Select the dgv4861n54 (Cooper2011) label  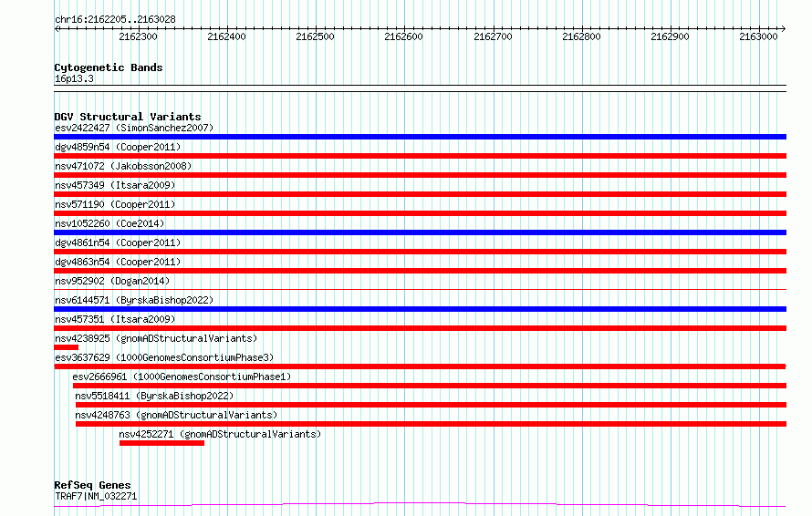coord(118,243)
